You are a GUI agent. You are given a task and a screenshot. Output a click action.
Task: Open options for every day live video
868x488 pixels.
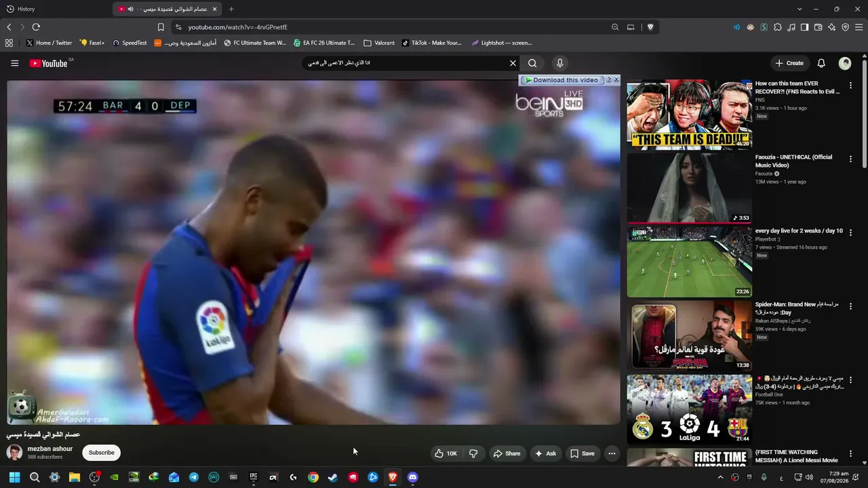[x=850, y=233]
